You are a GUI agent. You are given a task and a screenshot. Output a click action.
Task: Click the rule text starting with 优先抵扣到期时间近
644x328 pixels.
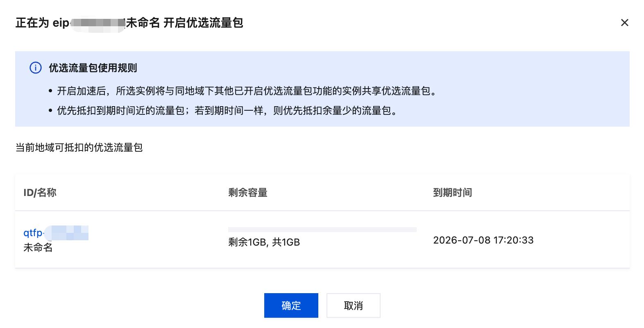click(227, 111)
